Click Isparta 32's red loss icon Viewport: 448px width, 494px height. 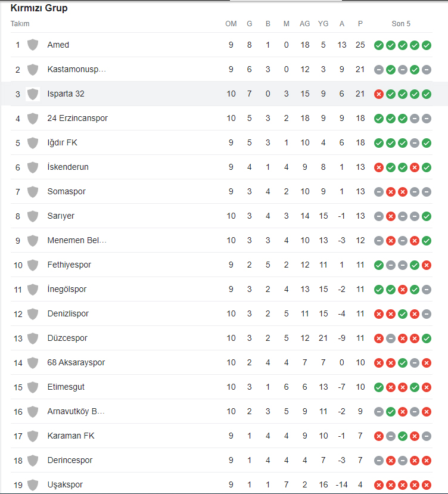pos(379,94)
